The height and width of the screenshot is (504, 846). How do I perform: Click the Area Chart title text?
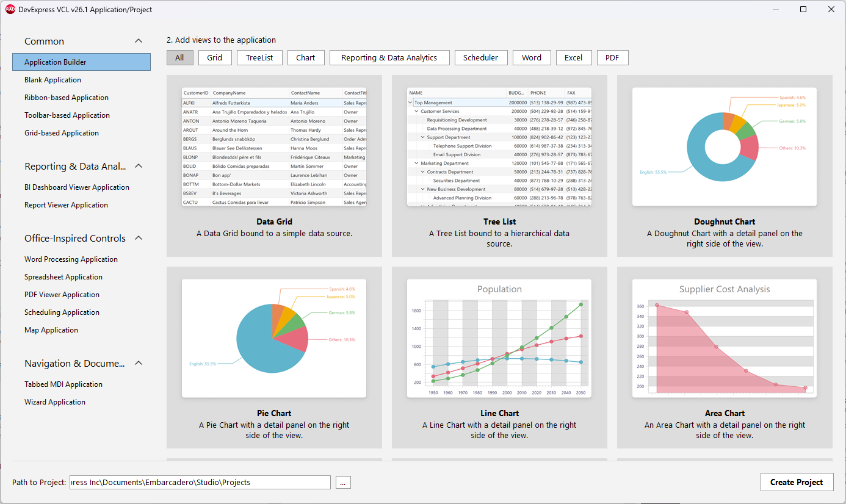[x=725, y=414]
